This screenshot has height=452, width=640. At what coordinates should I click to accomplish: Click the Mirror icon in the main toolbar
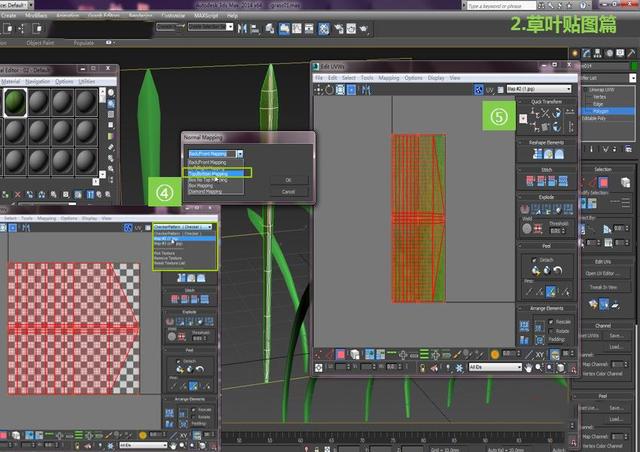[242, 29]
